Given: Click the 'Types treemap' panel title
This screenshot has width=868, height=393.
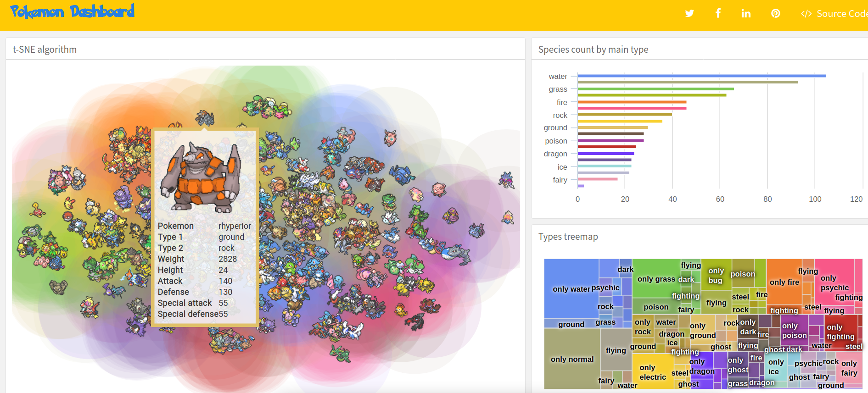Looking at the screenshot, I should click(x=568, y=237).
